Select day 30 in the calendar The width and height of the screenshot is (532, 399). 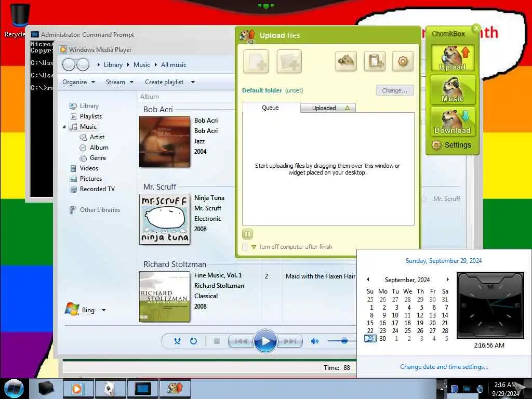click(382, 339)
